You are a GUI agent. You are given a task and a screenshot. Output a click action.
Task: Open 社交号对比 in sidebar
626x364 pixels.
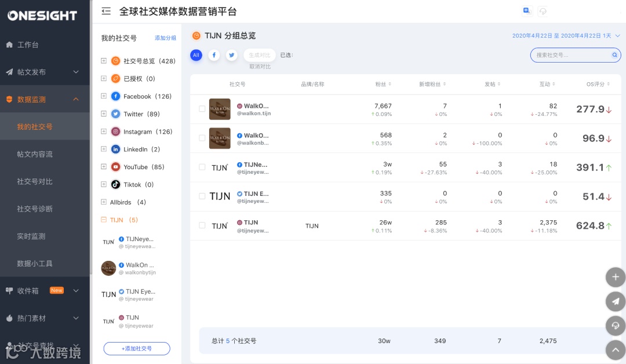[x=45, y=181]
